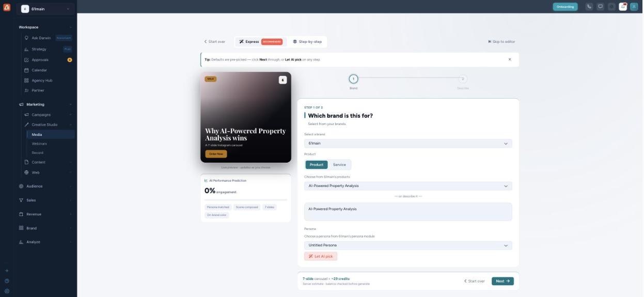The height and width of the screenshot is (297, 644).
Task: Click the Brand grid icon in the sidebar
Action: tap(21, 228)
